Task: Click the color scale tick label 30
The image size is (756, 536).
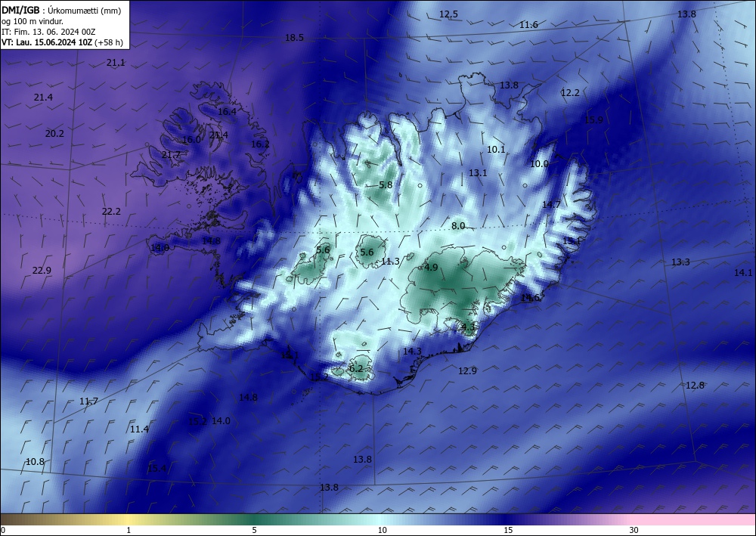Action: coord(634,530)
